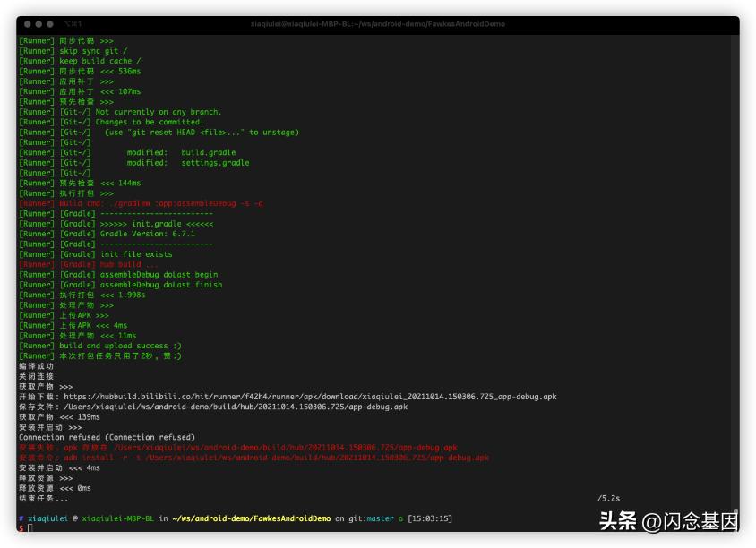Click the terminal window title text
The height and width of the screenshot is (548, 756).
(x=377, y=24)
